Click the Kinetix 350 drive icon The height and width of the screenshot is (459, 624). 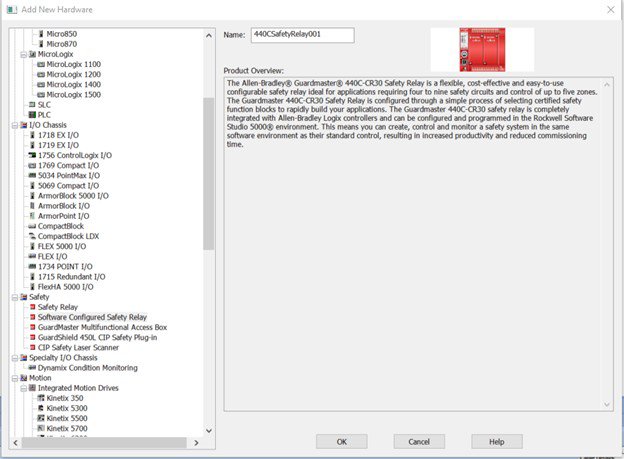click(41, 398)
